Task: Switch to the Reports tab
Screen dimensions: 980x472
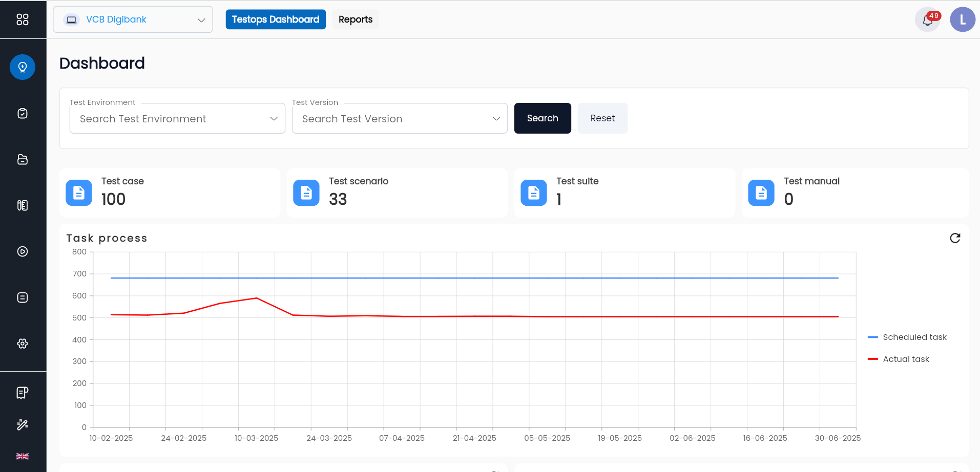Action: tap(356, 19)
